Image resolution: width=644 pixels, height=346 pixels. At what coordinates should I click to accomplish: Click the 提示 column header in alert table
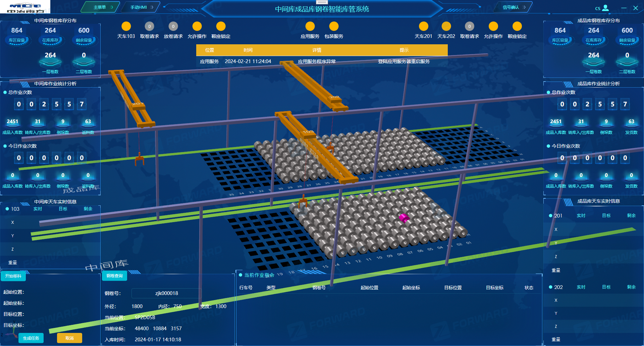[404, 50]
